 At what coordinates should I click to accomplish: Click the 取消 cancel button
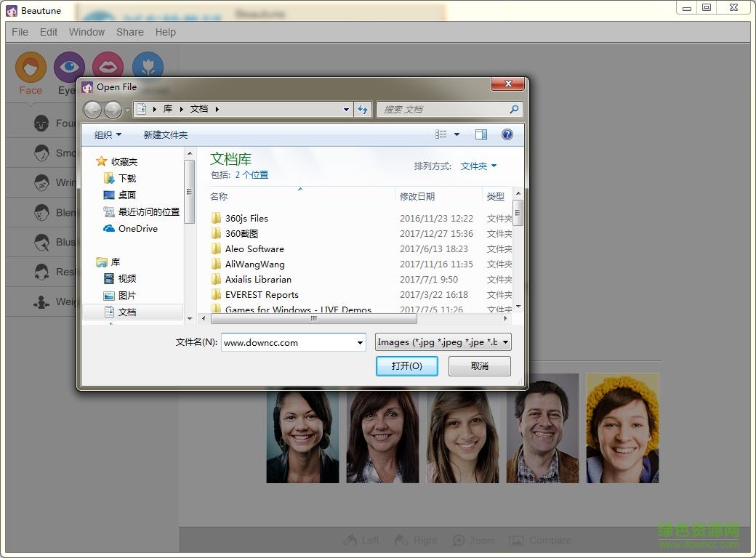pyautogui.click(x=479, y=365)
